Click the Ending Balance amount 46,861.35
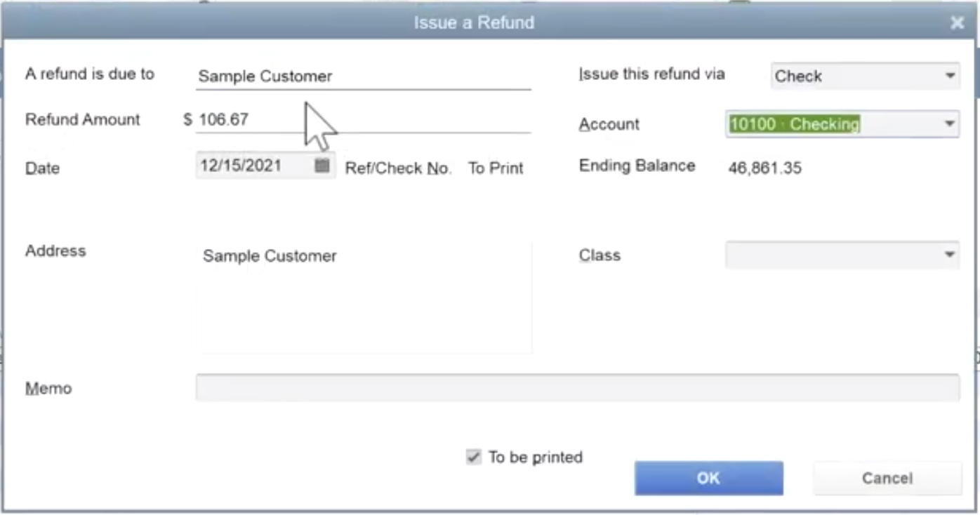Viewport: 980px width, 515px height. 765,168
